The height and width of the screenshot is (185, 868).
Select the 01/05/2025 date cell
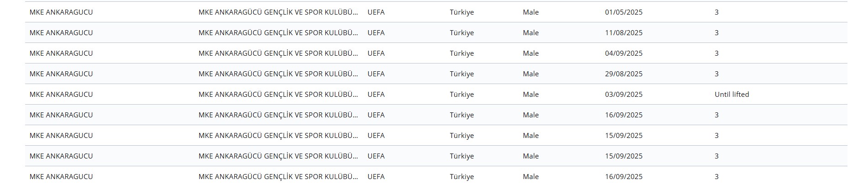624,12
